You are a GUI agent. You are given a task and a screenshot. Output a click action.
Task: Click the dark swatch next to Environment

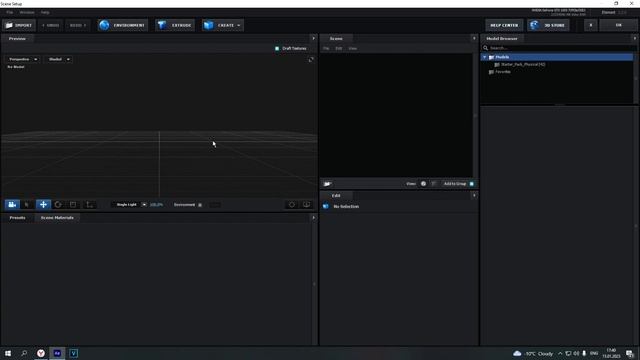click(x=215, y=204)
